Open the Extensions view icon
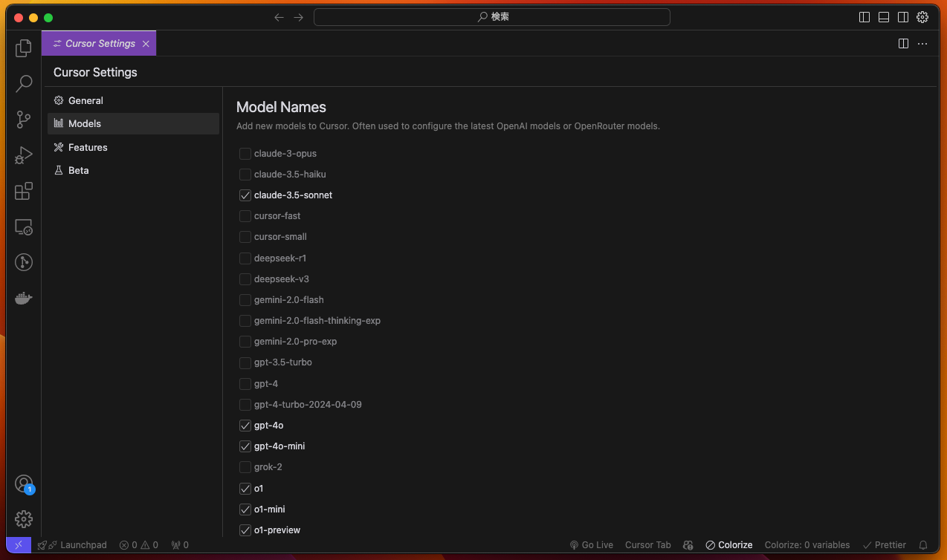 (24, 191)
